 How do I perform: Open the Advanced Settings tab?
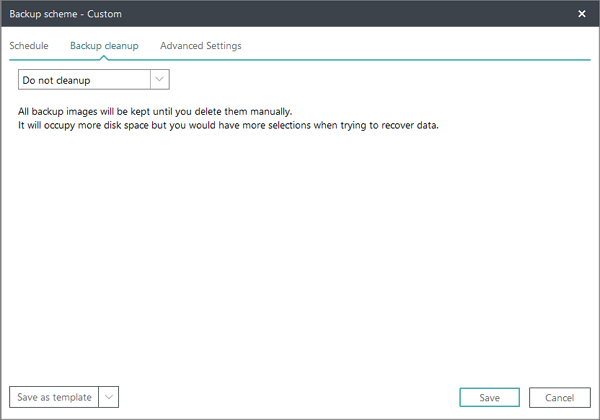[x=201, y=46]
